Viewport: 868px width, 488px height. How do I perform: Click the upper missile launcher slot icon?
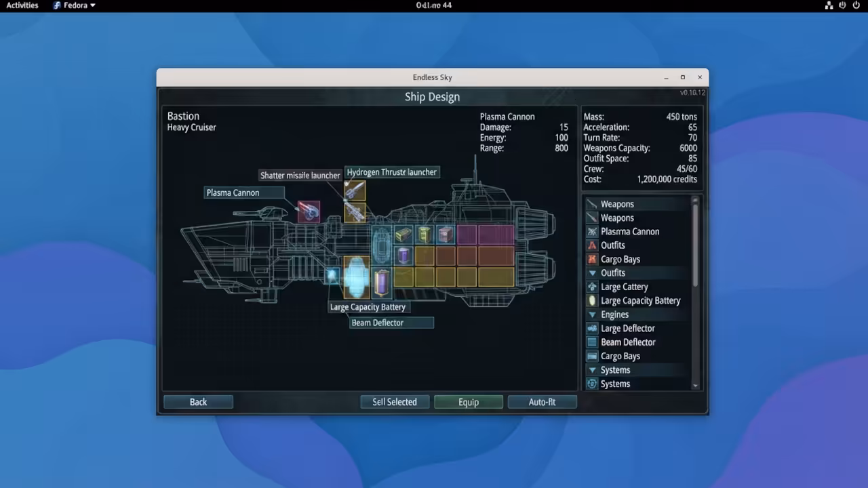pos(355,191)
